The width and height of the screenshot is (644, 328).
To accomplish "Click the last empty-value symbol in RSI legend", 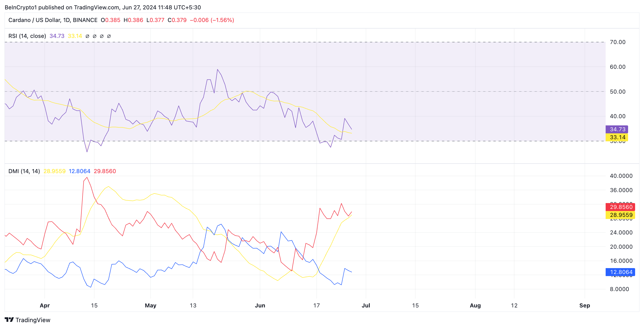I will tap(109, 36).
